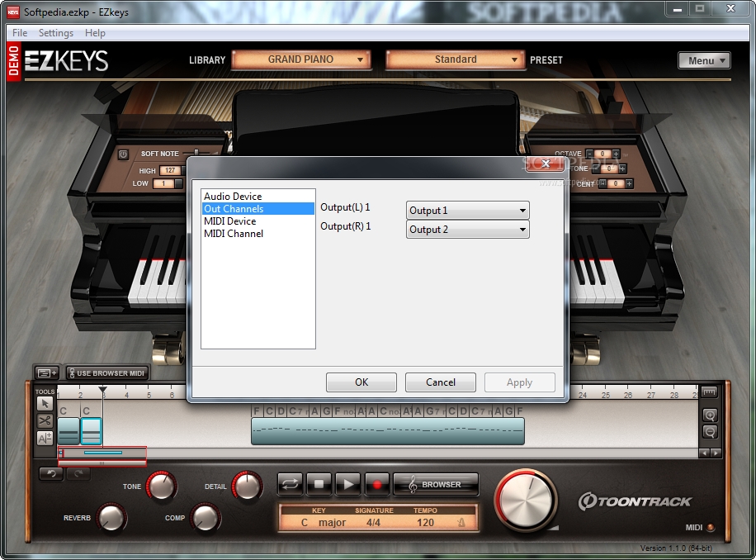Viewport: 756px width, 560px height.
Task: Open the GRAND PIANO library dropdown
Action: [x=301, y=59]
